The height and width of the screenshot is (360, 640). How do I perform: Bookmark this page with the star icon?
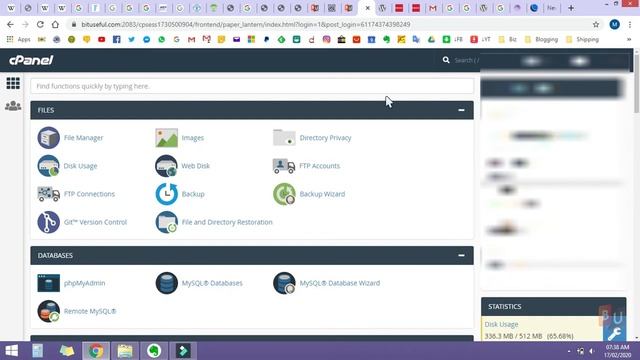click(x=596, y=24)
